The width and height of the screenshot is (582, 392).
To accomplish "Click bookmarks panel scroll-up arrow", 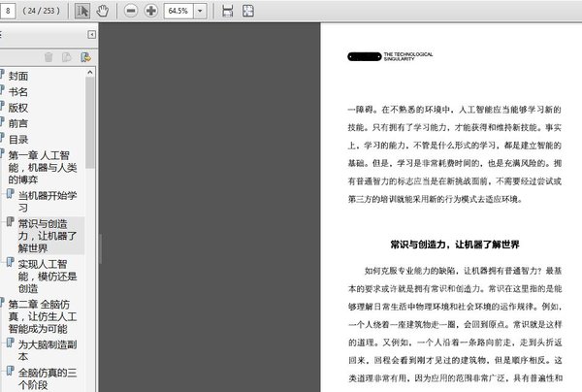I will click(x=90, y=73).
